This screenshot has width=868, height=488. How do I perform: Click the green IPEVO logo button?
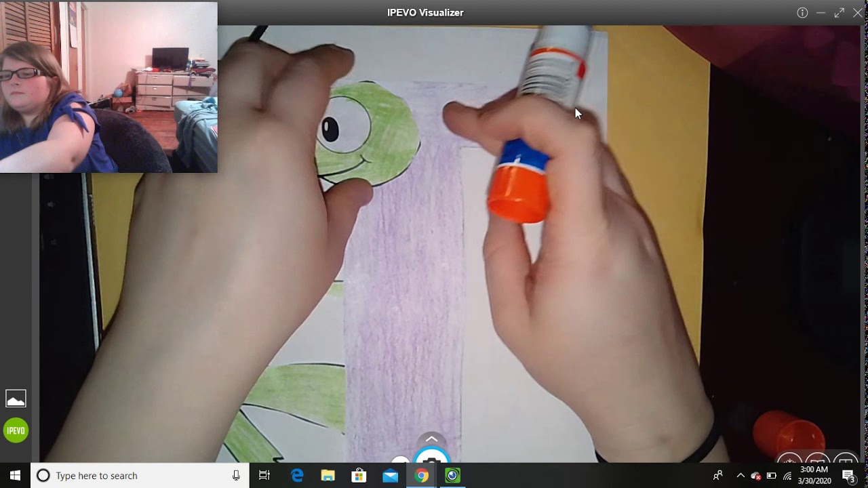(x=16, y=430)
